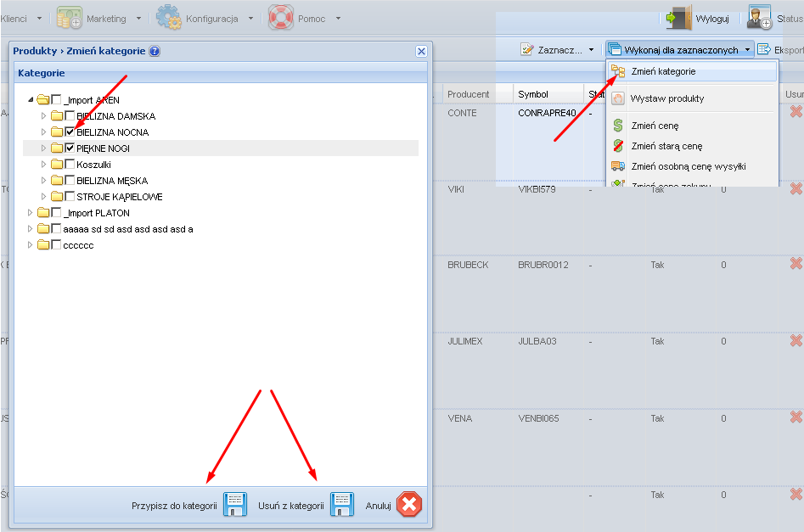Click the red Anuluj cross icon

pos(409,505)
